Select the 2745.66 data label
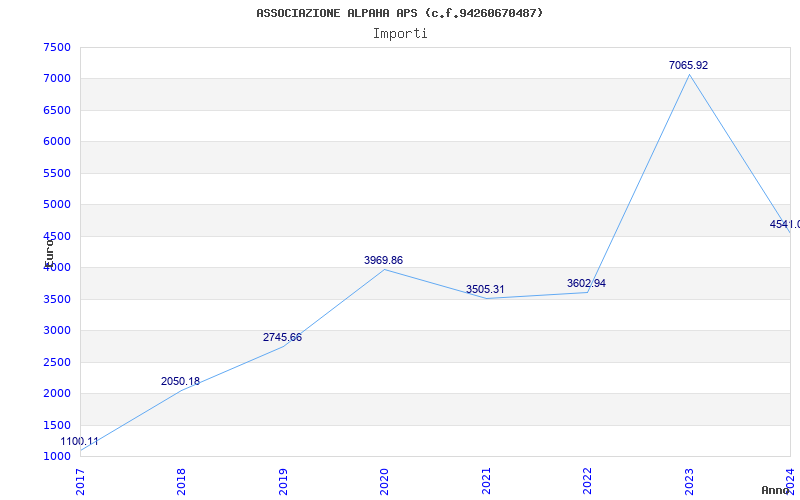The height and width of the screenshot is (500, 800). 282,337
